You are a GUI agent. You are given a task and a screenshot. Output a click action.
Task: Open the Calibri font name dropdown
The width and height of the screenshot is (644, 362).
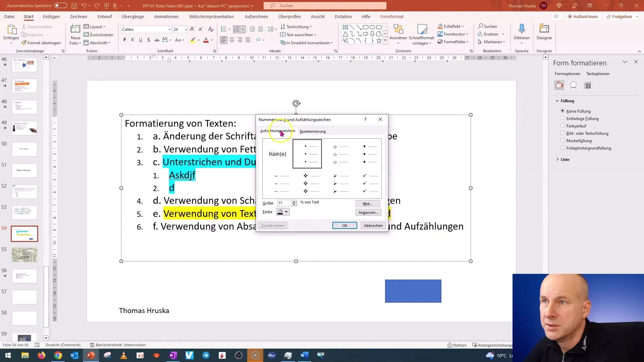click(x=169, y=29)
